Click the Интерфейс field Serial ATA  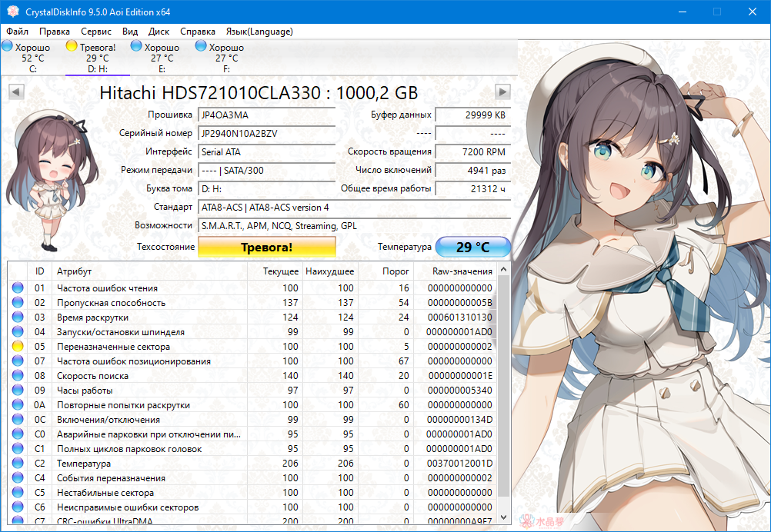(266, 151)
